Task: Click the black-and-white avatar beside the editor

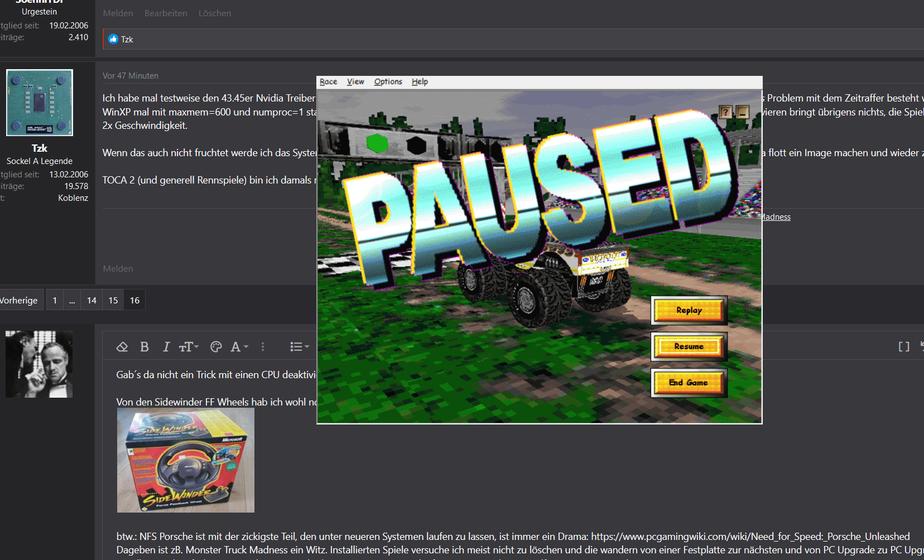Action: point(39,364)
